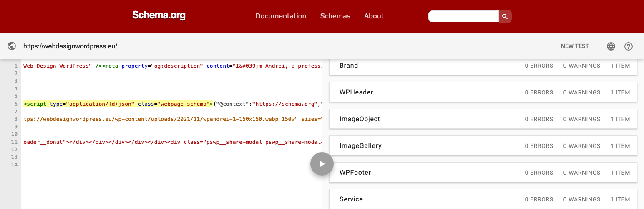Expand the WPHeader result row

coord(483,92)
